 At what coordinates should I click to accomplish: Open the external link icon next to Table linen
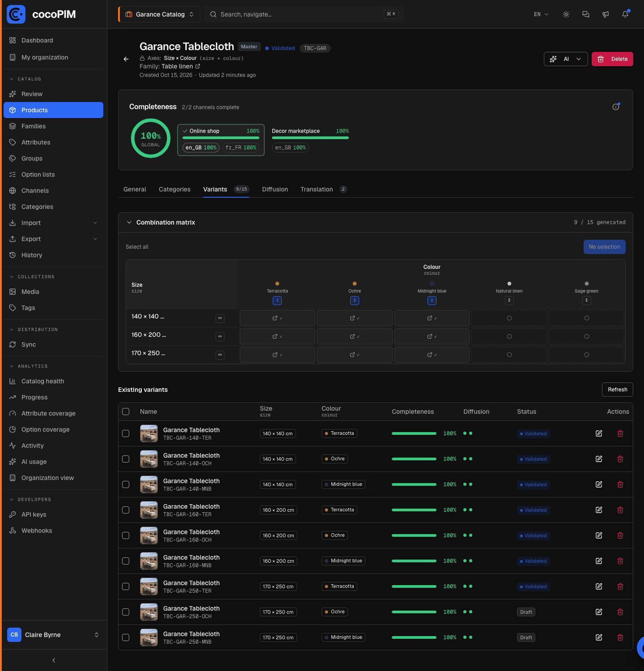pyautogui.click(x=198, y=66)
